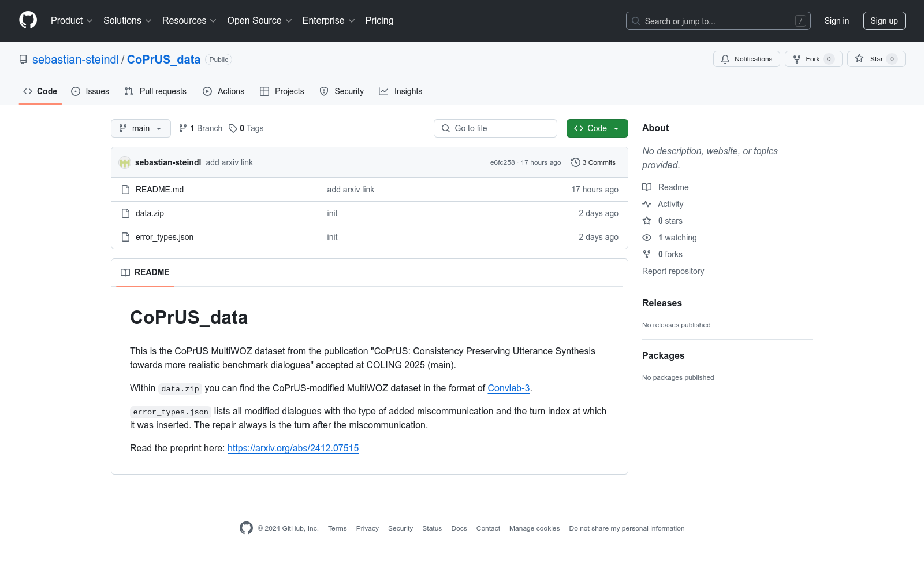Viewport: 924px width, 578px height.
Task: Click the magnifier icon in the header search
Action: (636, 21)
